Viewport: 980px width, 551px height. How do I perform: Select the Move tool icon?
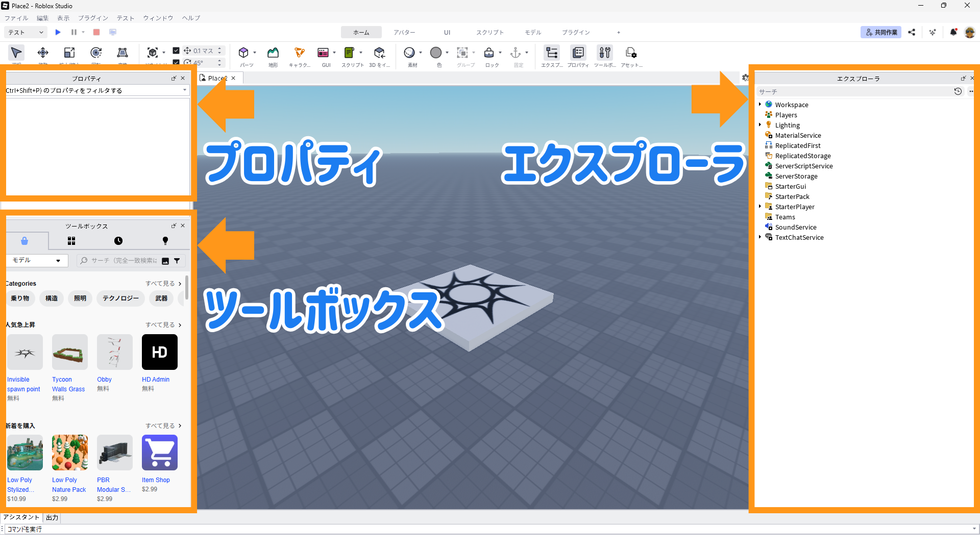tap(43, 53)
